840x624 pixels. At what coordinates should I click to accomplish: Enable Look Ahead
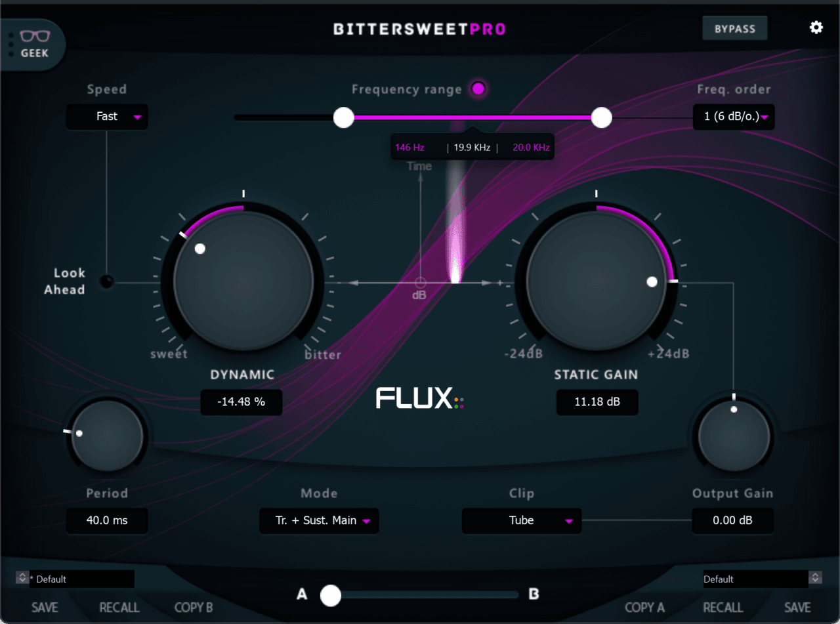coord(107,282)
